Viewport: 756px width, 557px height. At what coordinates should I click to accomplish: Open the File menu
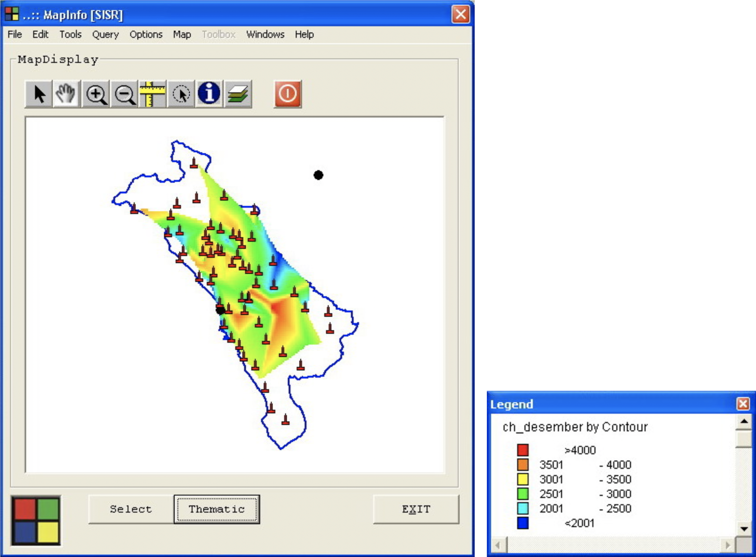[15, 34]
